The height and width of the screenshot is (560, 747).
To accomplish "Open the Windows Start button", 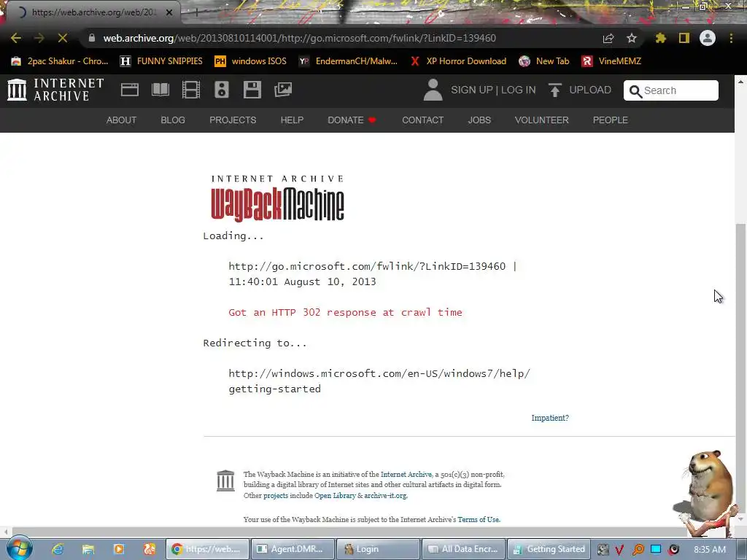I will [20, 548].
